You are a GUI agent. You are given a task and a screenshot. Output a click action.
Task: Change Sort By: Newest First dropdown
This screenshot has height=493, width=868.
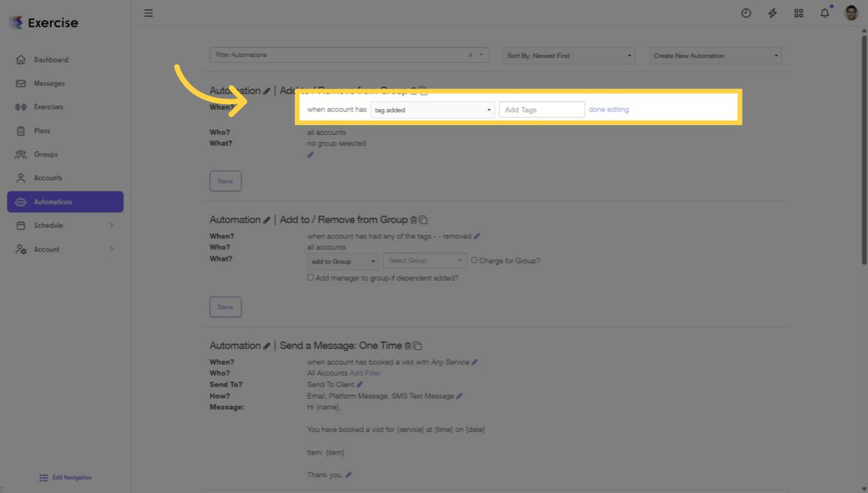point(568,55)
